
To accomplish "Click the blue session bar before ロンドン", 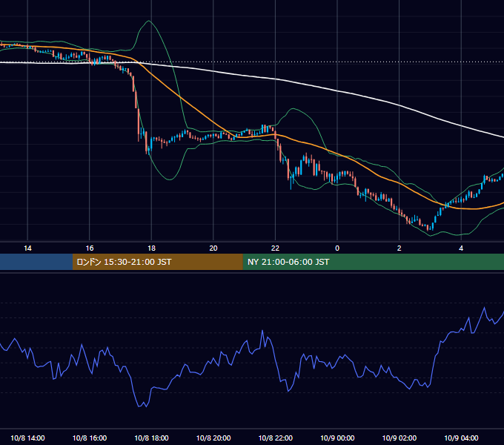I will pos(36,262).
